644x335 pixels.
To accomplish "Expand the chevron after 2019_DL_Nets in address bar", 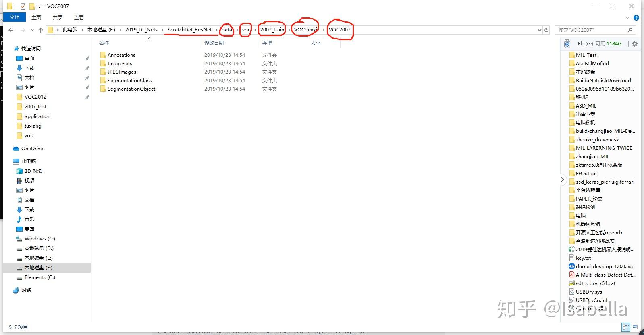I will click(x=162, y=30).
